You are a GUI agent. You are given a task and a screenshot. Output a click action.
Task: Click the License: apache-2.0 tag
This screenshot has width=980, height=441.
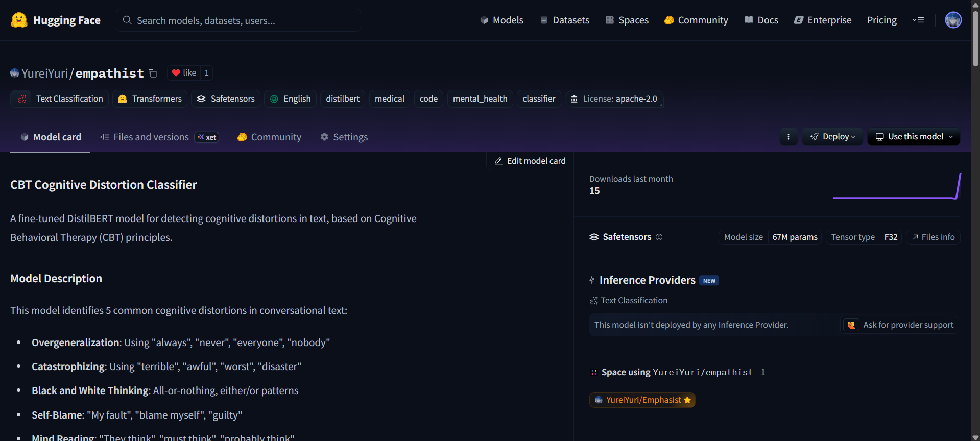(614, 99)
